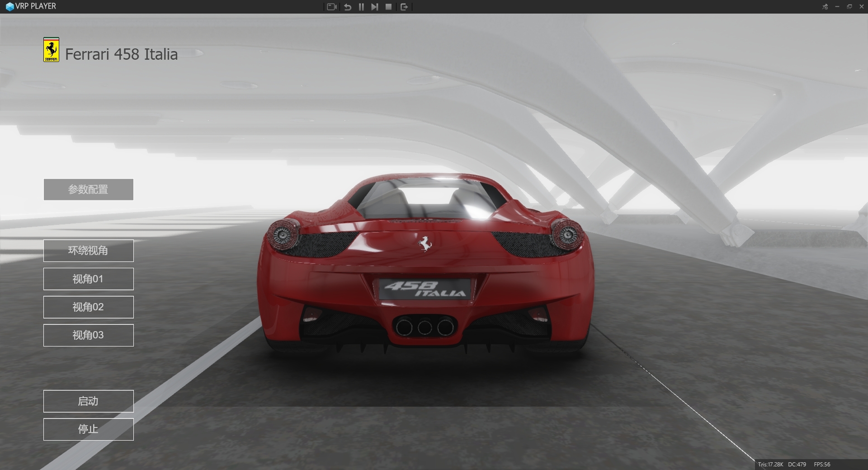This screenshot has height=470, width=868.
Task: Click the Tris:17.28K status entry
Action: [x=770, y=465]
